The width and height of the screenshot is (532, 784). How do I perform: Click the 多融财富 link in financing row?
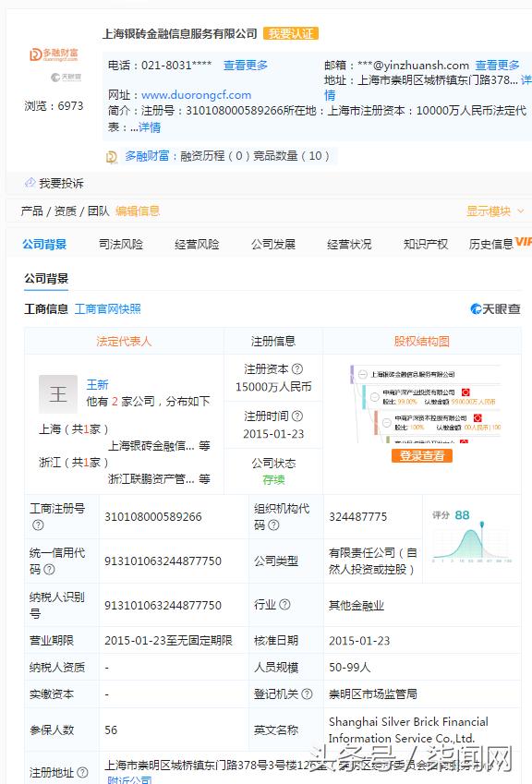point(147,156)
